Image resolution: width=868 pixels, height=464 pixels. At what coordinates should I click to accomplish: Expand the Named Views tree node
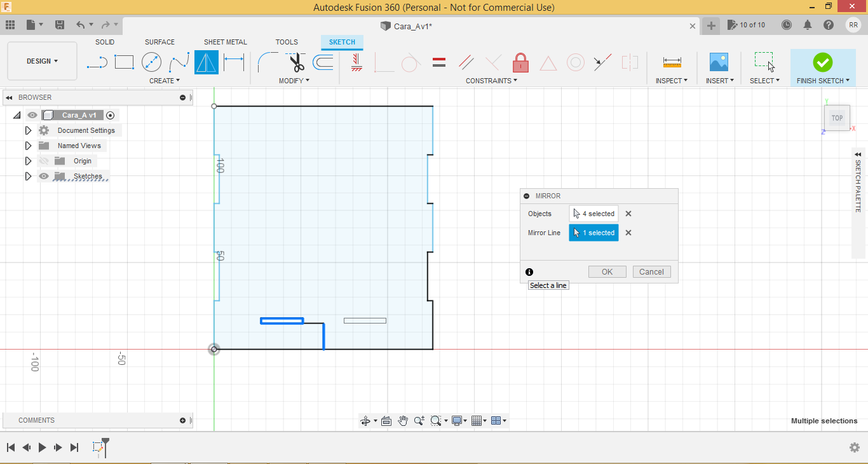tap(28, 146)
